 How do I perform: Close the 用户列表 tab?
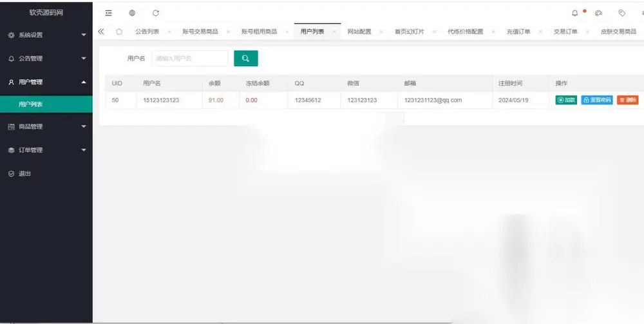pyautogui.click(x=334, y=32)
